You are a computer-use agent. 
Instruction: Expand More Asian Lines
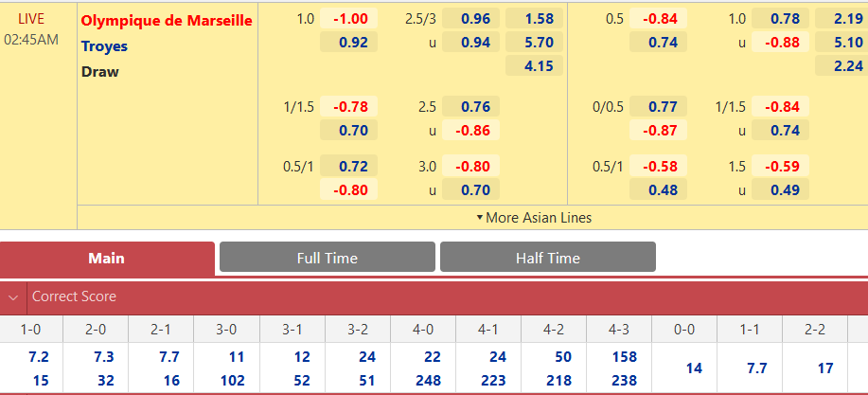pos(534,218)
